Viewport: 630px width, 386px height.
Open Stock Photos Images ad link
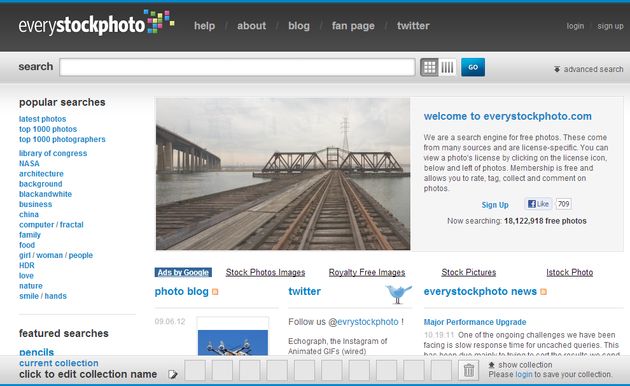coord(265,272)
